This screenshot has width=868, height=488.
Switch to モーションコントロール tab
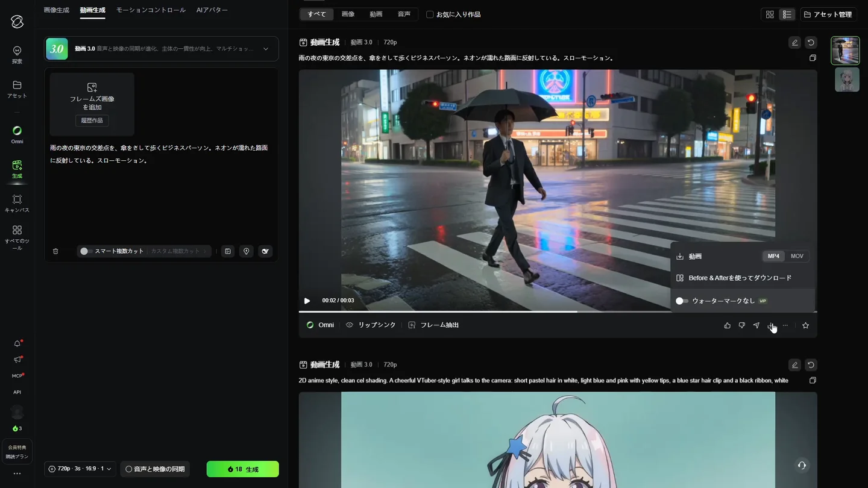(151, 10)
